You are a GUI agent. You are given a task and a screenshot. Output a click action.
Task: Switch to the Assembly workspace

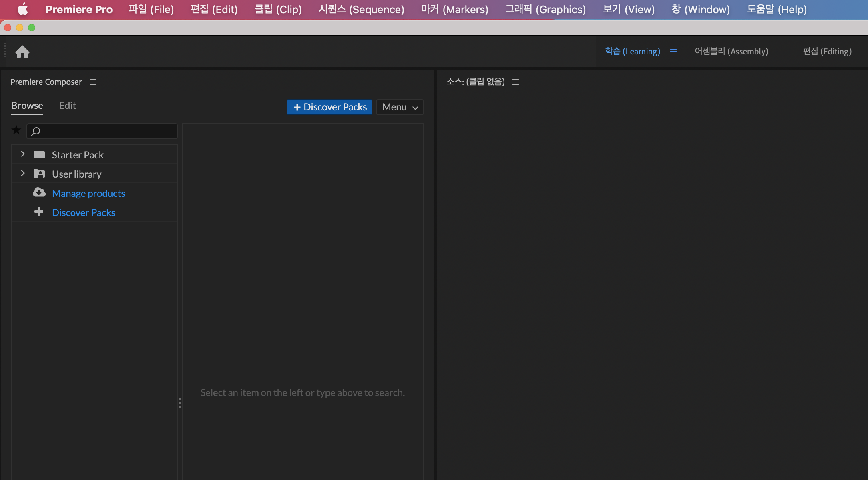(731, 52)
